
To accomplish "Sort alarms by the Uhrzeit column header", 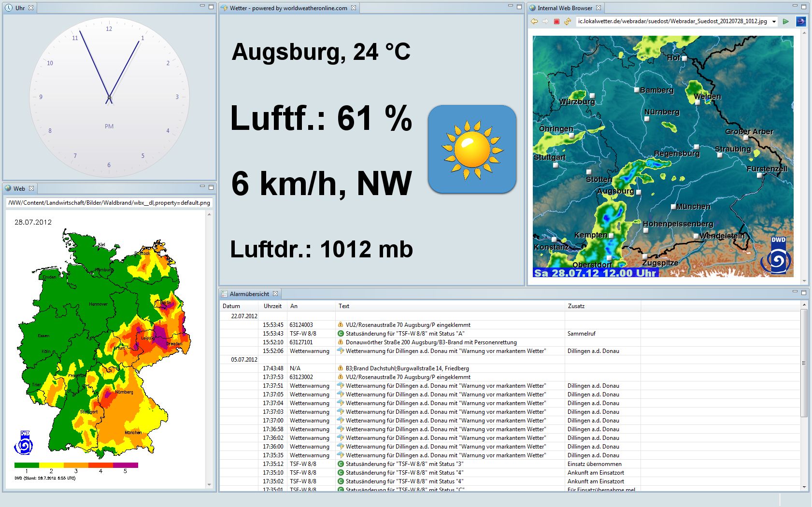I will [x=272, y=306].
